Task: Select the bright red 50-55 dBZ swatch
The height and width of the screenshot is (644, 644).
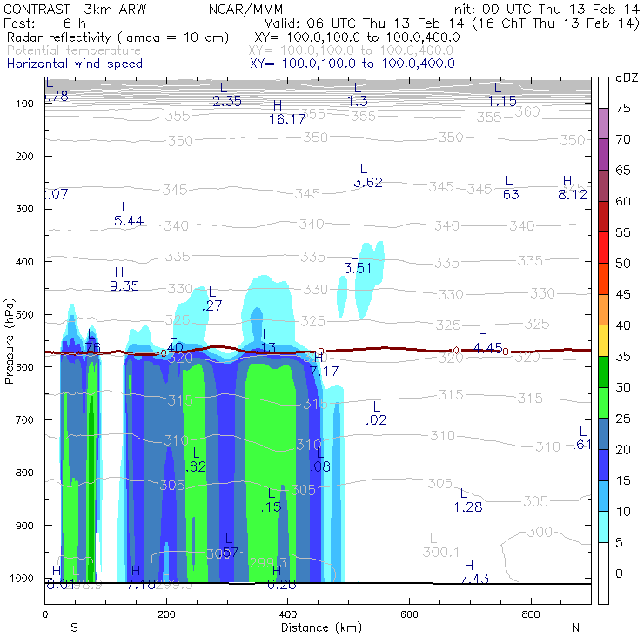Action: (x=603, y=248)
